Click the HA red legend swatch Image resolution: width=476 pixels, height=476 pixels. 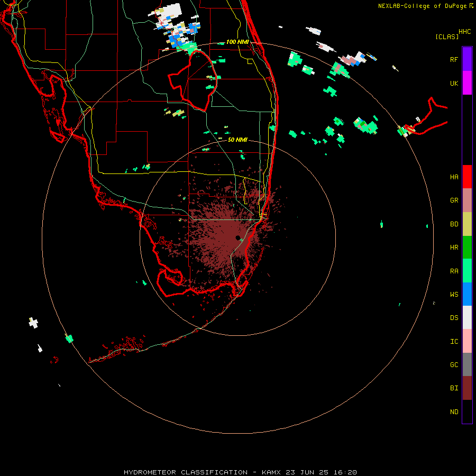[467, 177]
